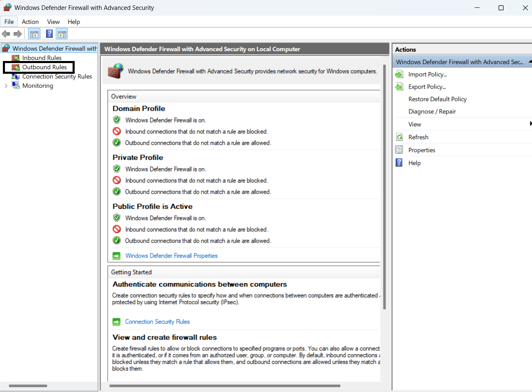Select Outbound Rules in the tree

44,67
